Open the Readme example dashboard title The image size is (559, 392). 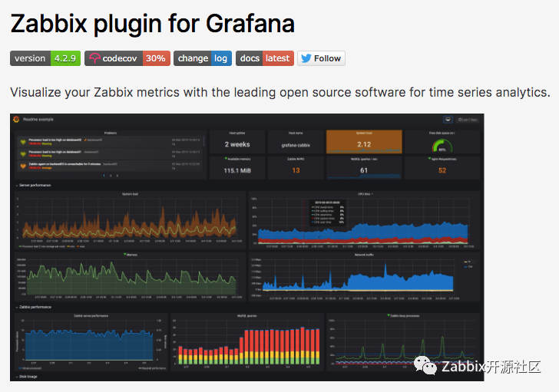point(38,119)
